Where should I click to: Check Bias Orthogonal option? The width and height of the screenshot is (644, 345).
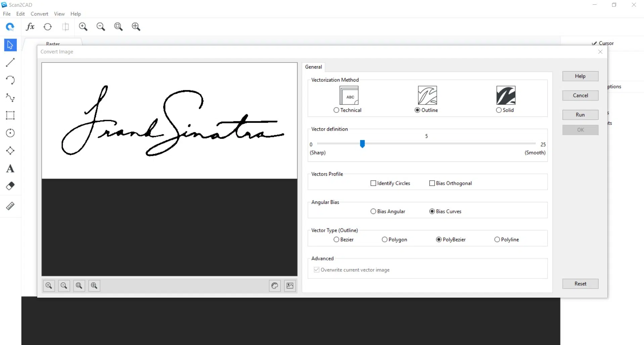432,183
